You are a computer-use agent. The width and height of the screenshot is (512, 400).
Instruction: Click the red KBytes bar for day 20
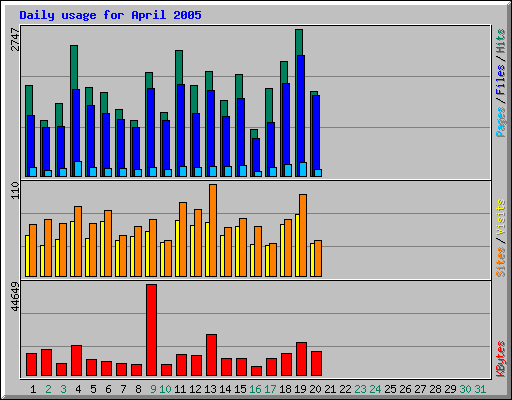[x=316, y=364]
